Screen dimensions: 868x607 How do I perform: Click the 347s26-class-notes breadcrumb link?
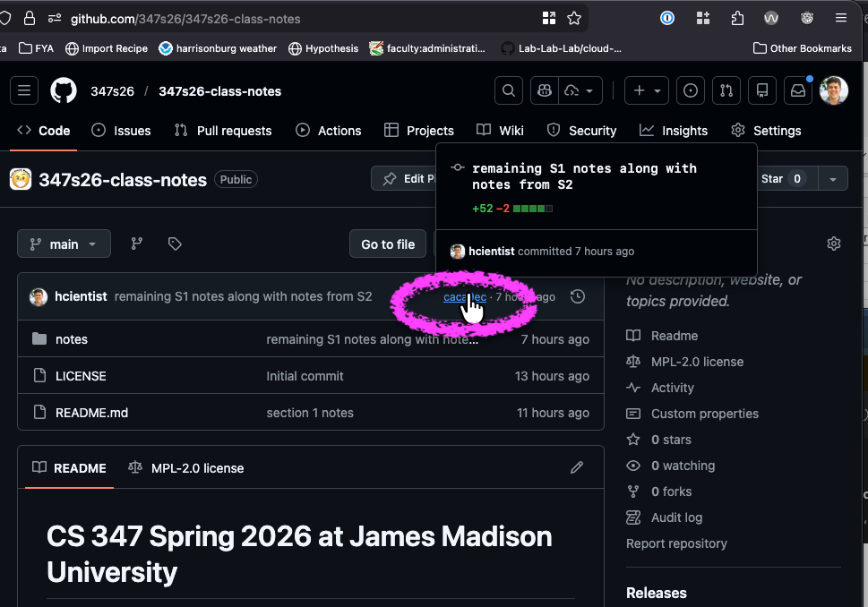219,91
